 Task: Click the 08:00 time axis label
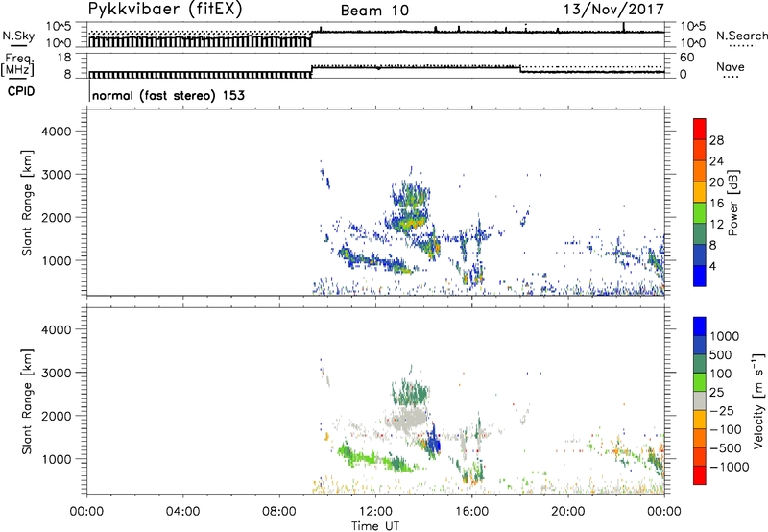click(279, 512)
